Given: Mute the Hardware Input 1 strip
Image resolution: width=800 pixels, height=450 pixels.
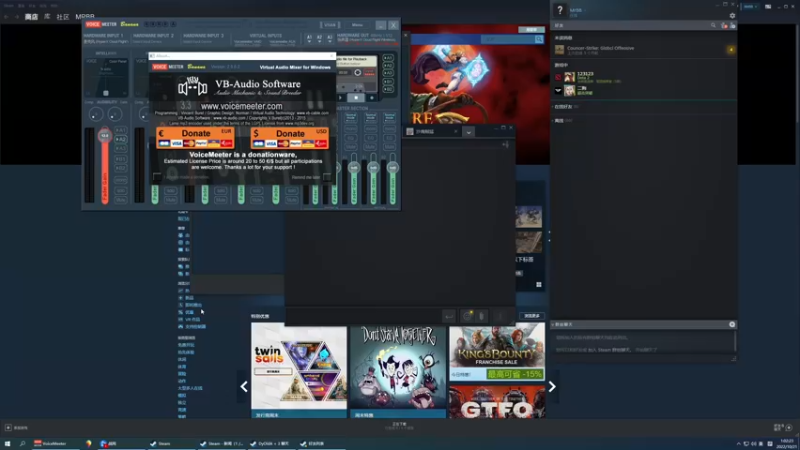Looking at the screenshot, I should (120, 200).
